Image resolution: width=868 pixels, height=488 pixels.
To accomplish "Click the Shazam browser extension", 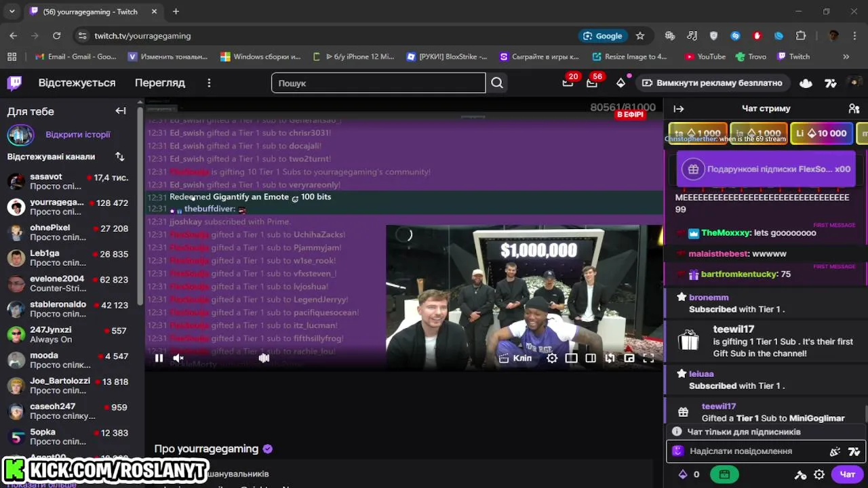I will (x=735, y=35).
